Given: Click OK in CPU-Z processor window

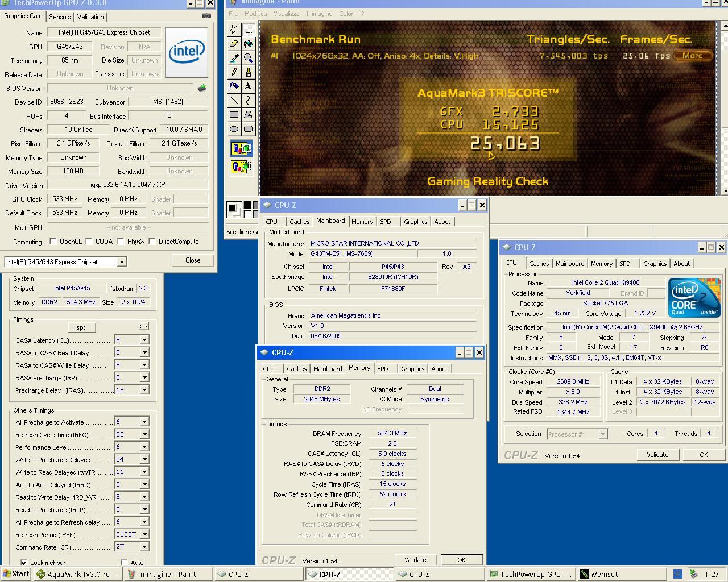Looking at the screenshot, I should click(704, 455).
